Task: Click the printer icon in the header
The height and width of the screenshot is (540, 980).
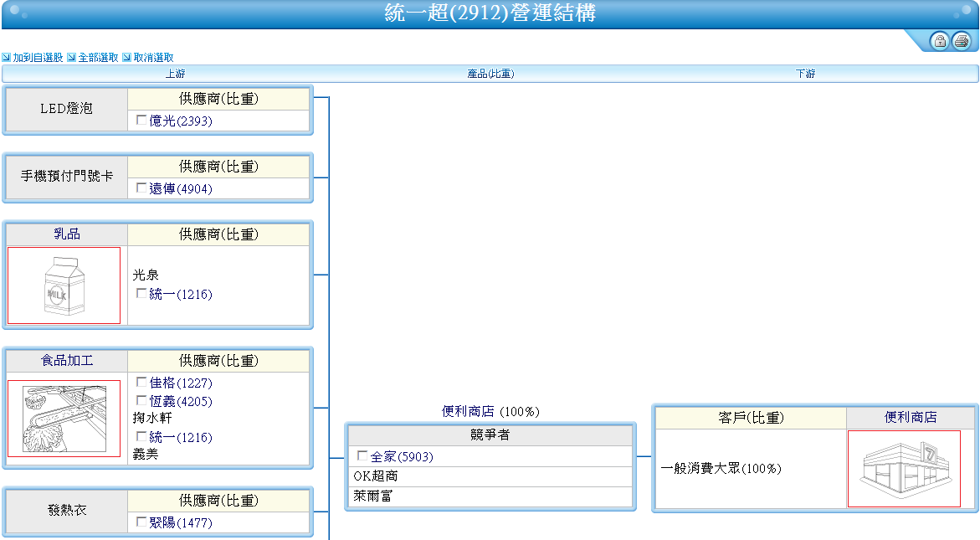Action: [962, 41]
